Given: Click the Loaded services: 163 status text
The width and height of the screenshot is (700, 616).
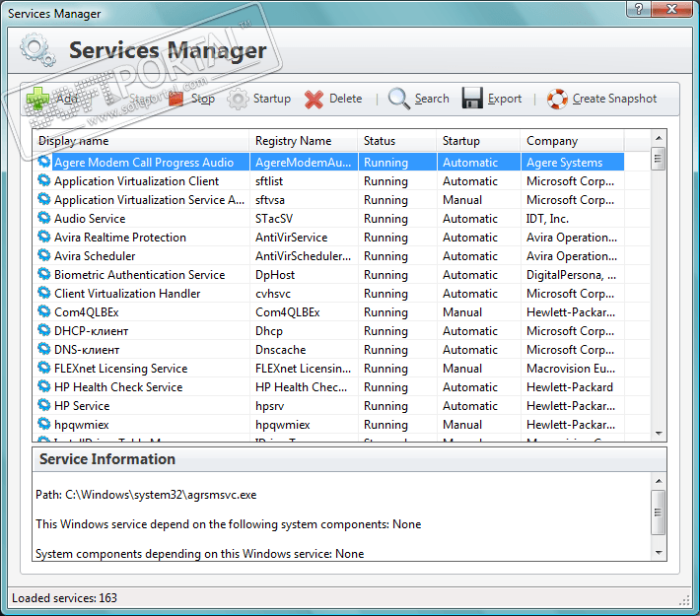Looking at the screenshot, I should click(64, 598).
